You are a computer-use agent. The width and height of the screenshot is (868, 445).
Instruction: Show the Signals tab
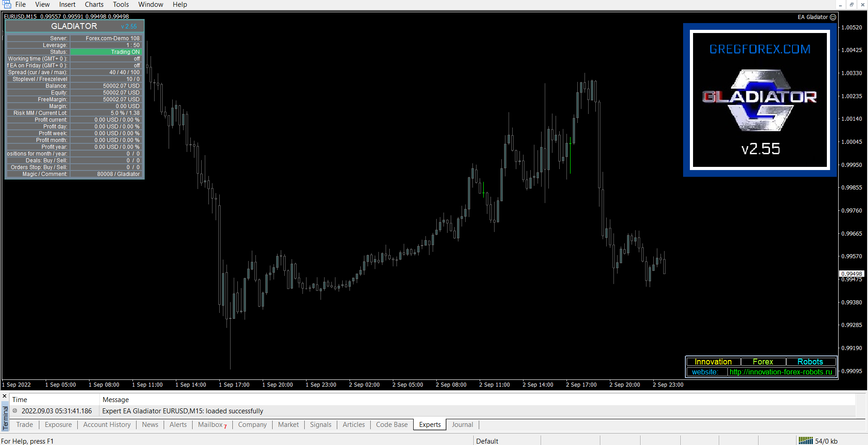(x=321, y=425)
